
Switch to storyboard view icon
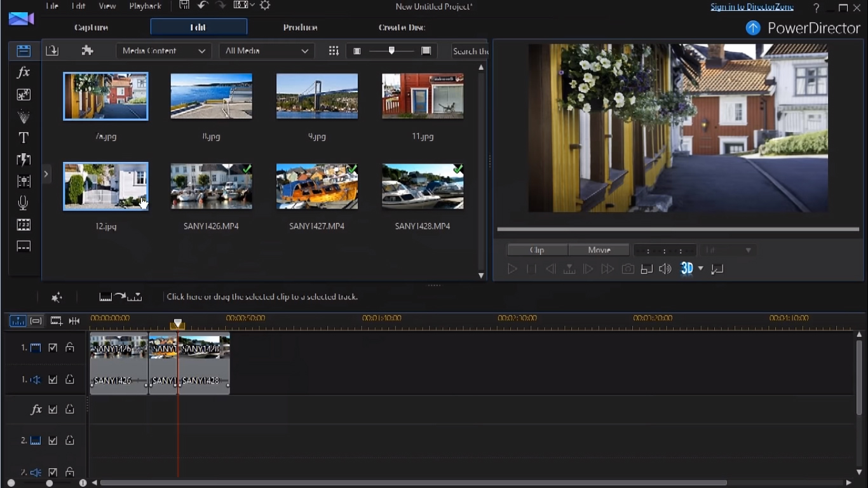(x=36, y=321)
